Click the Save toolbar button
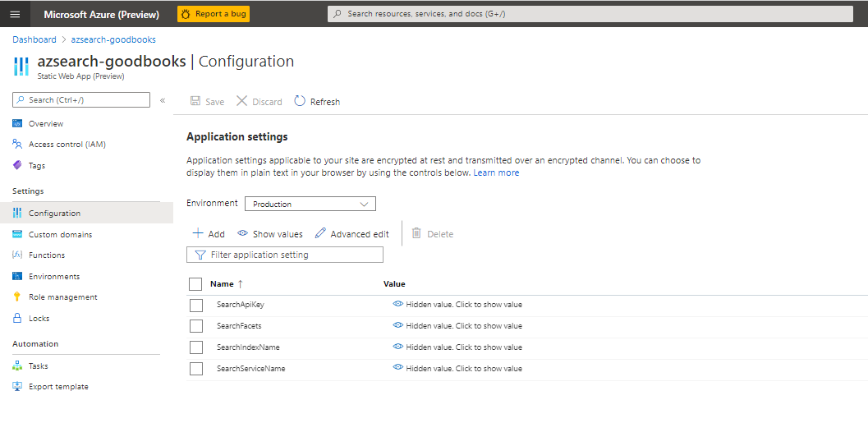868x423 pixels. [x=207, y=101]
